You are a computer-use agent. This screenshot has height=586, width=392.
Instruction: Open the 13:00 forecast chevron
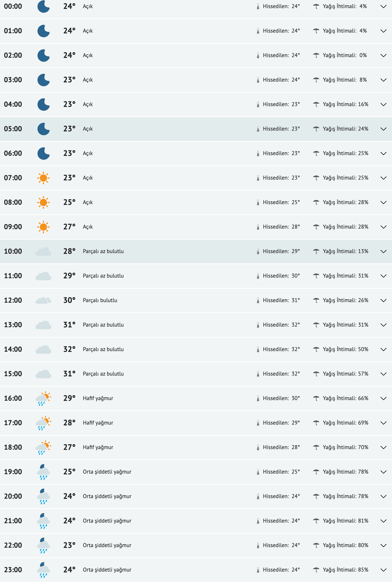click(383, 325)
